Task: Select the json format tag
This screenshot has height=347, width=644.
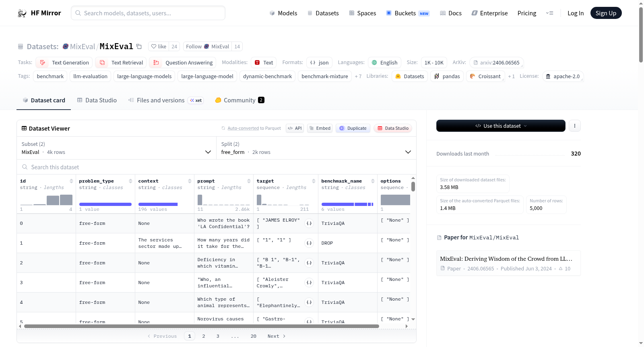Action: coord(319,62)
